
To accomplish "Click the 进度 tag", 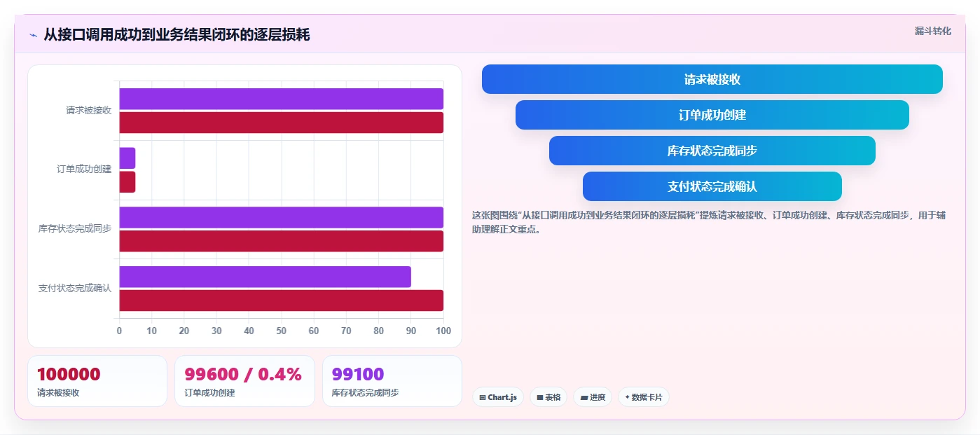I will 593,397.
